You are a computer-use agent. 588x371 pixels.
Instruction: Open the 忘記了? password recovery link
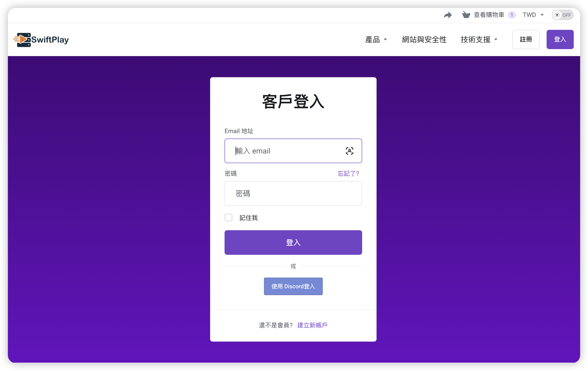pos(348,173)
